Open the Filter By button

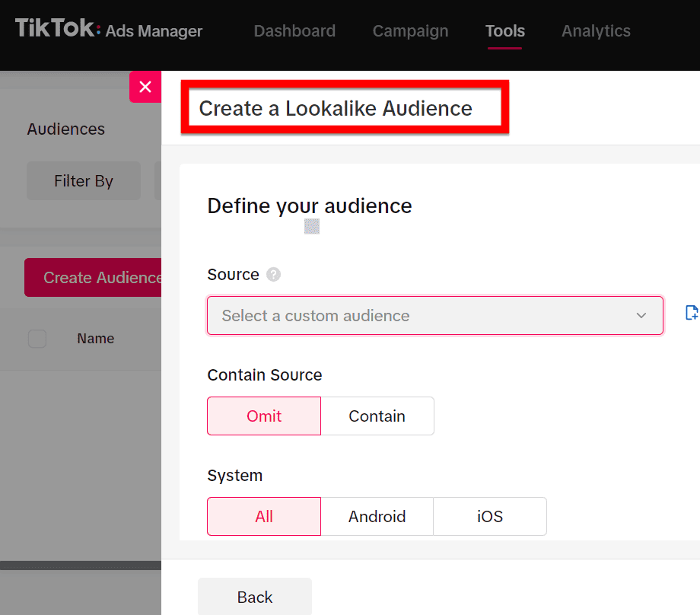(x=84, y=181)
